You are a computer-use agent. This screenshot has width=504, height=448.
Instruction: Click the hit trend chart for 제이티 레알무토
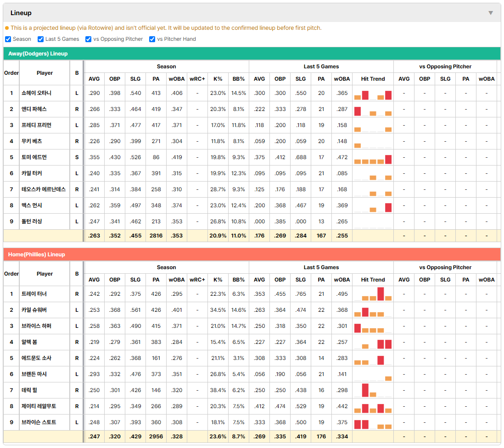click(x=373, y=408)
